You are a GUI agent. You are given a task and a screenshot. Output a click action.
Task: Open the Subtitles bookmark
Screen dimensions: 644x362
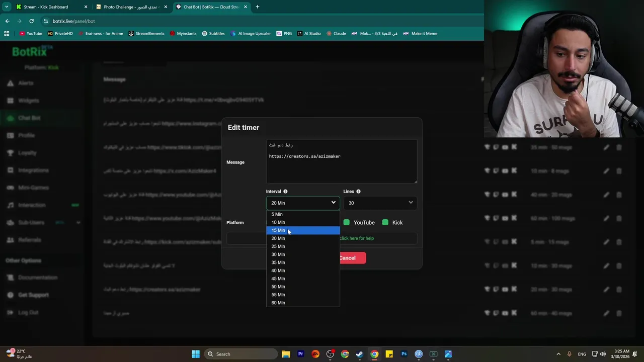(x=213, y=34)
